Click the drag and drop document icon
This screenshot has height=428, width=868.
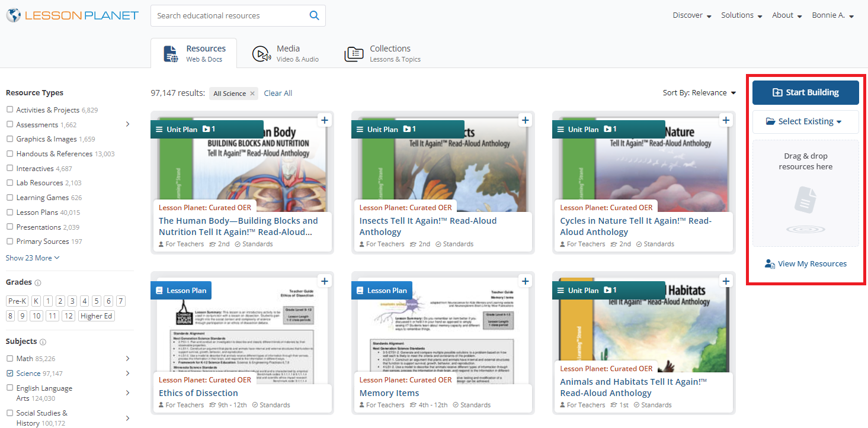coord(805,200)
